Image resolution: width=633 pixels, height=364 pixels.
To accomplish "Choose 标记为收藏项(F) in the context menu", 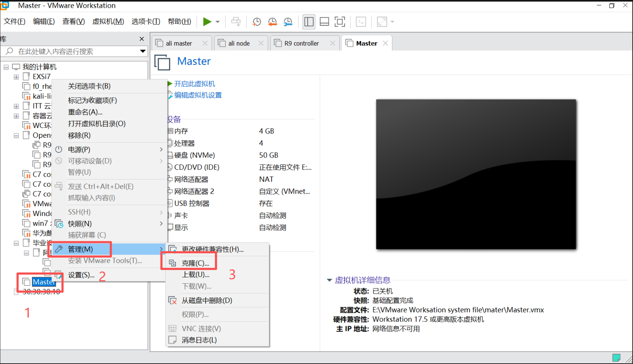I will [x=110, y=100].
